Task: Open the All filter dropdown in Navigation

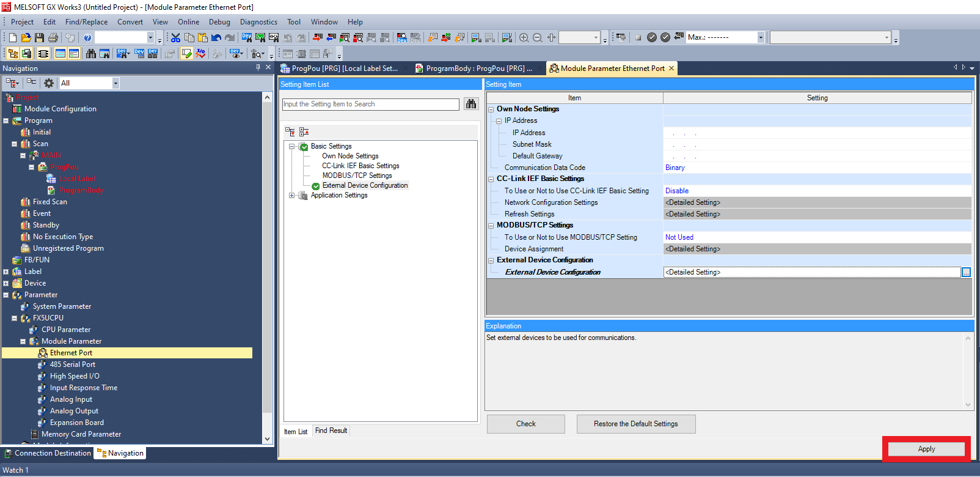Action: pyautogui.click(x=115, y=83)
